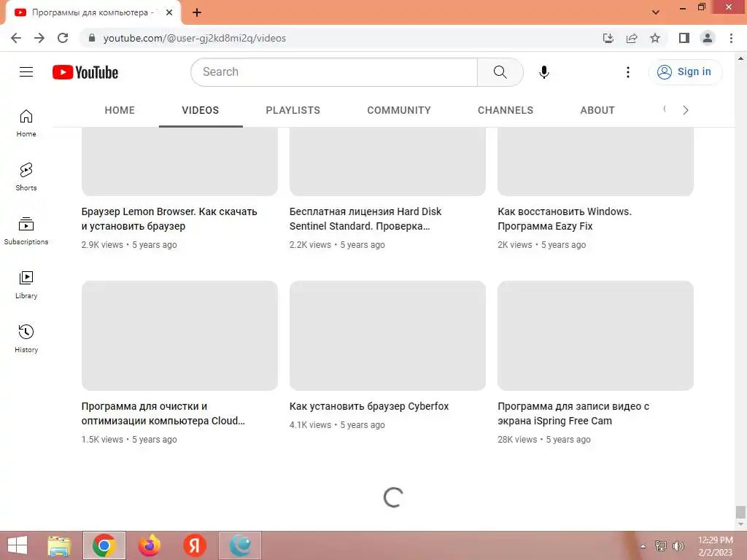Open History in the sidebar

click(26, 338)
